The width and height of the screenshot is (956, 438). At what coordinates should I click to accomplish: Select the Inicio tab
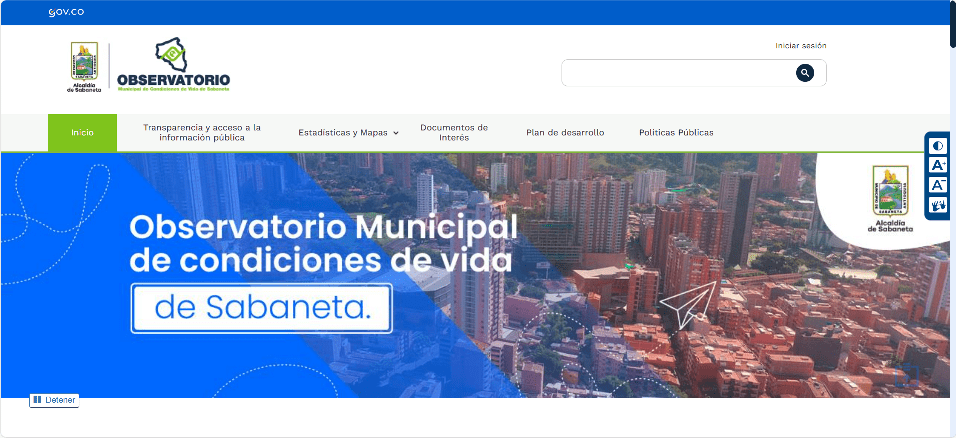[82, 133]
